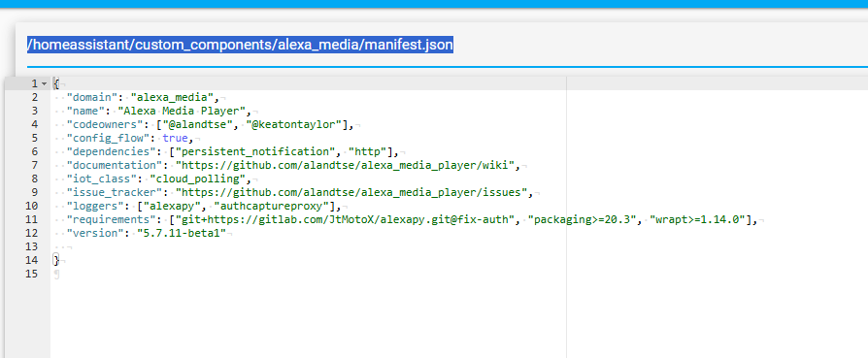Click the "requirements" key

(112, 219)
